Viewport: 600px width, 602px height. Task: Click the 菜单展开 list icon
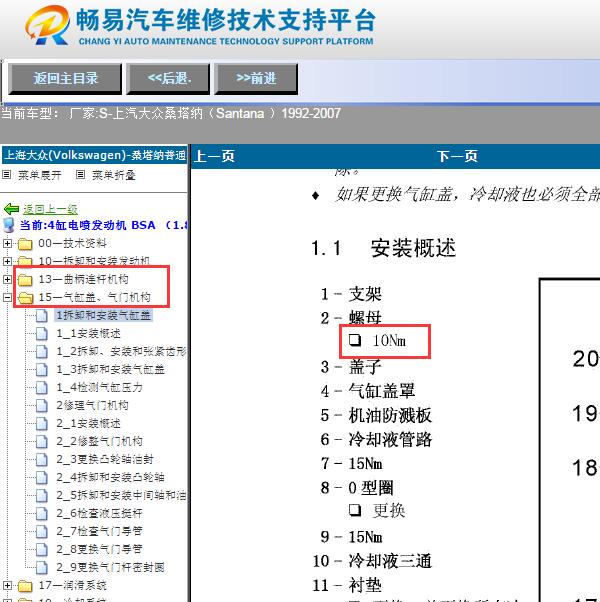point(6,175)
